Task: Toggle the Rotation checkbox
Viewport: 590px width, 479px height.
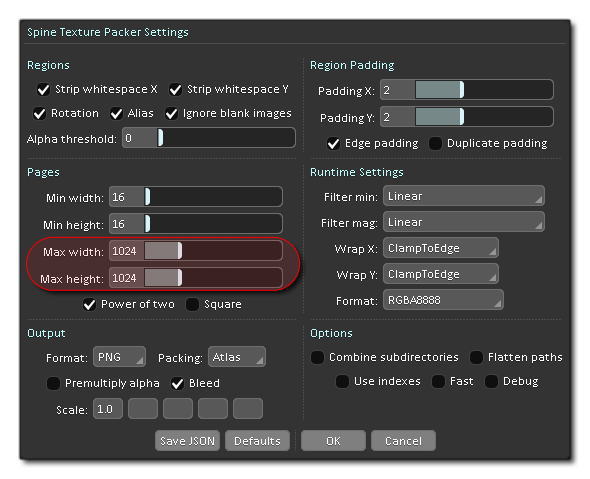Action: click(x=40, y=114)
